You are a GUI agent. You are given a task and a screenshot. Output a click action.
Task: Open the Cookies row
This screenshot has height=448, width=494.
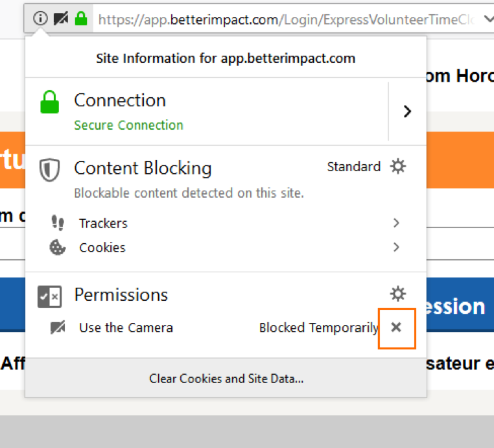coord(102,248)
